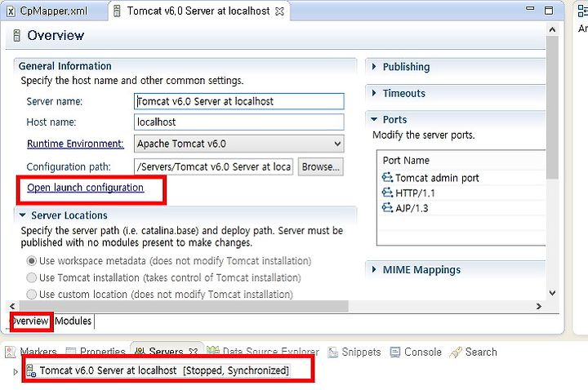Click the Browse... button
Viewport: 588px width, 390px height.
click(x=321, y=166)
